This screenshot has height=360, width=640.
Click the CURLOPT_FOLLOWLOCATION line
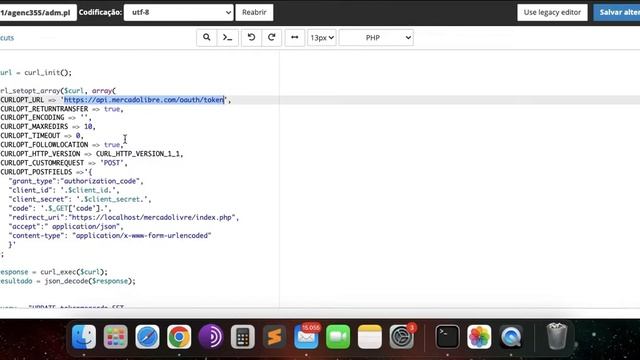click(x=62, y=144)
